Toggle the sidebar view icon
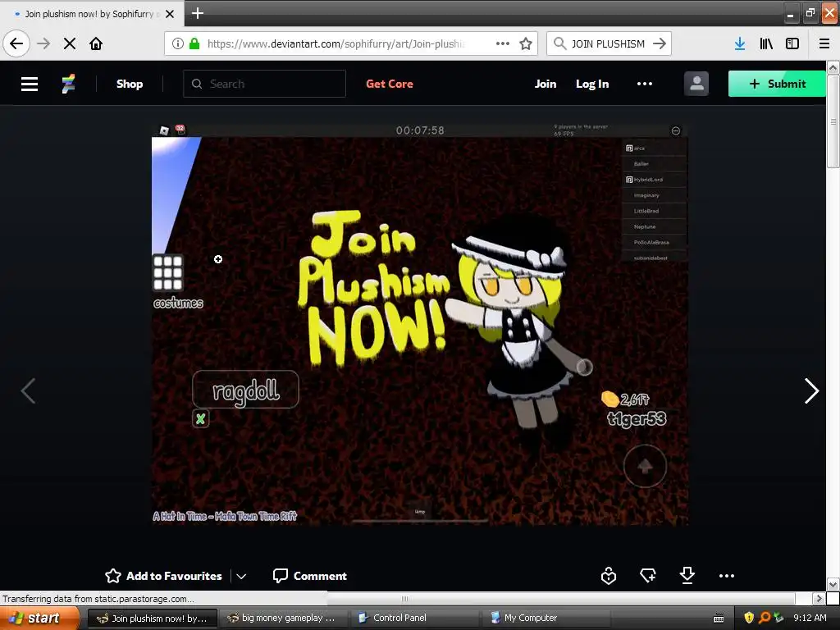Viewport: 840px width, 630px height. (x=792, y=43)
